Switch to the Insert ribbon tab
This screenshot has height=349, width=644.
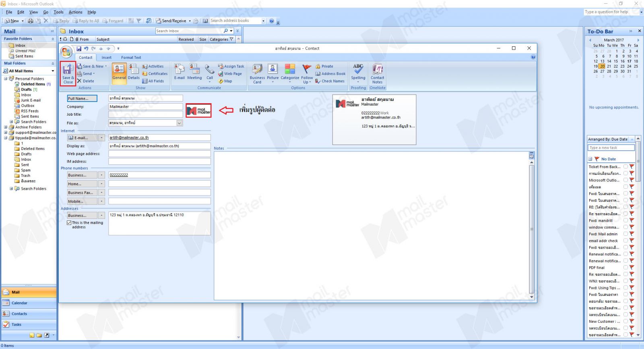tap(106, 58)
